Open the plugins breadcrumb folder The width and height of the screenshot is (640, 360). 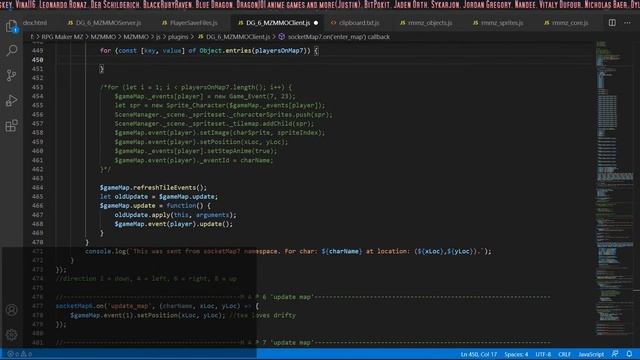[178, 37]
